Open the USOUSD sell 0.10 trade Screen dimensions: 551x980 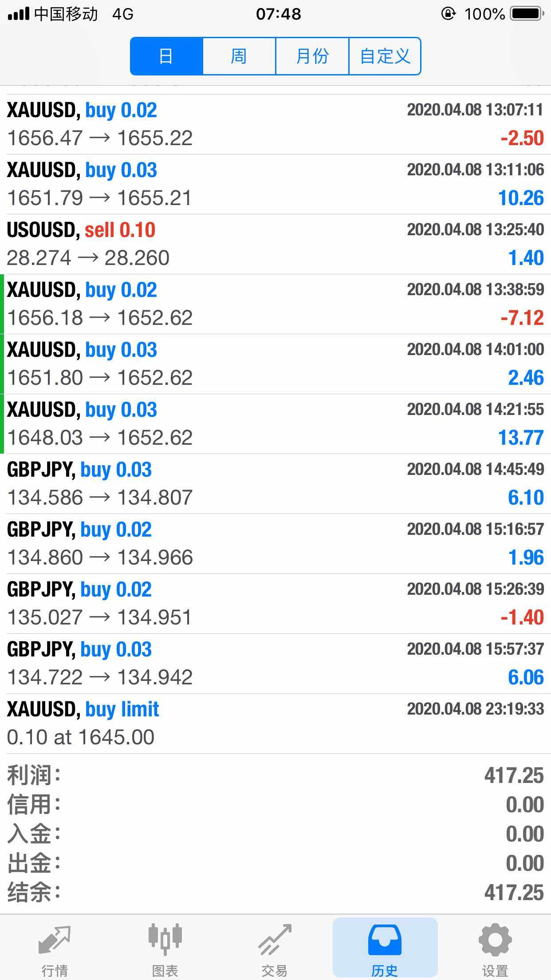point(275,244)
